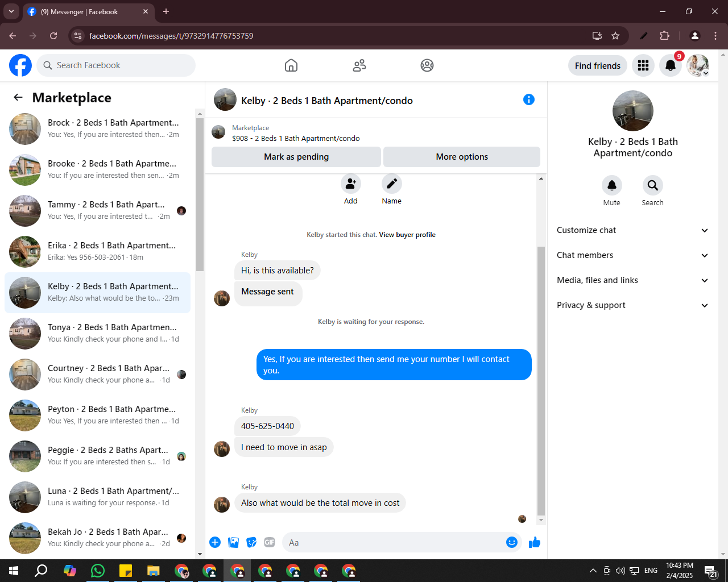Open the profile circle icon in top navigation
Screen dimensions: 728x582
[x=427, y=65]
